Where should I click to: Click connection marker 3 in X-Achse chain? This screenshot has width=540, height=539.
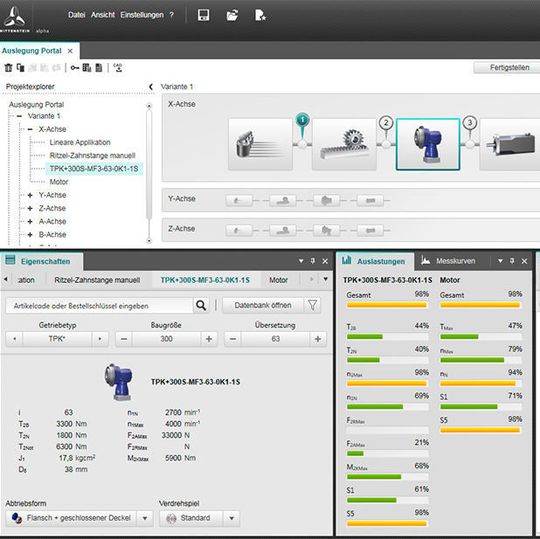point(470,123)
